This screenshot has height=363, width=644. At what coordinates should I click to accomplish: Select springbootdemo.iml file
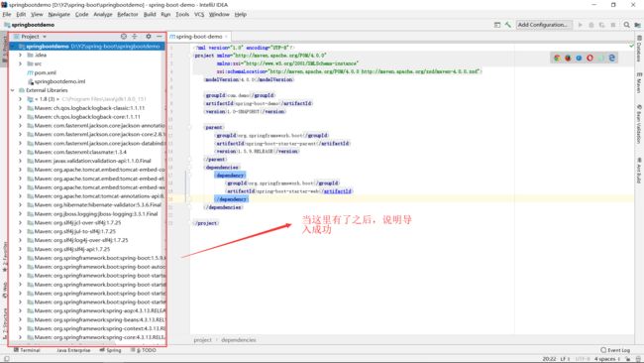55,81
